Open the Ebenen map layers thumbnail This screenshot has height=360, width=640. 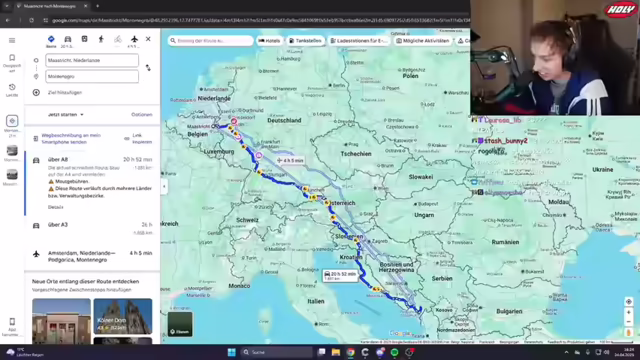click(x=180, y=324)
